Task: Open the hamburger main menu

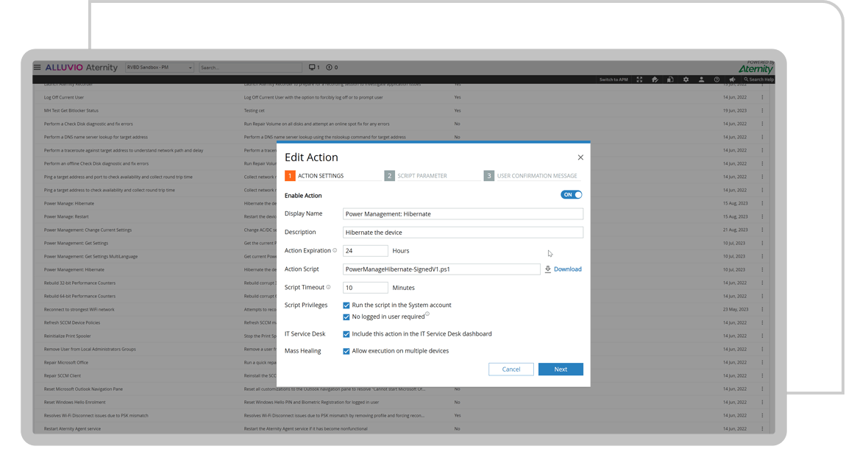Action: (x=37, y=68)
